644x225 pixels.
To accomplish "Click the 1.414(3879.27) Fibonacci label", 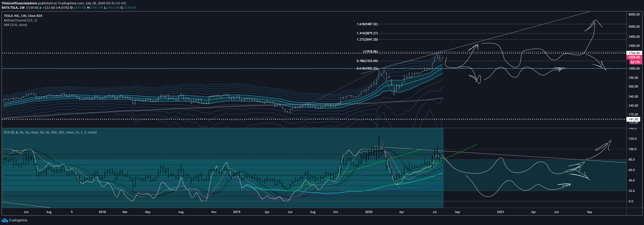I will (367, 33).
